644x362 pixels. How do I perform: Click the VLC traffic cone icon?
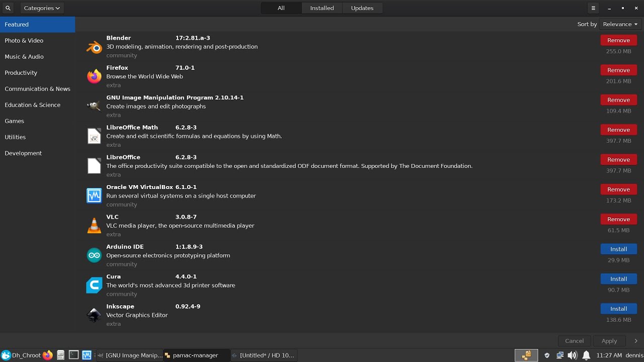click(94, 226)
